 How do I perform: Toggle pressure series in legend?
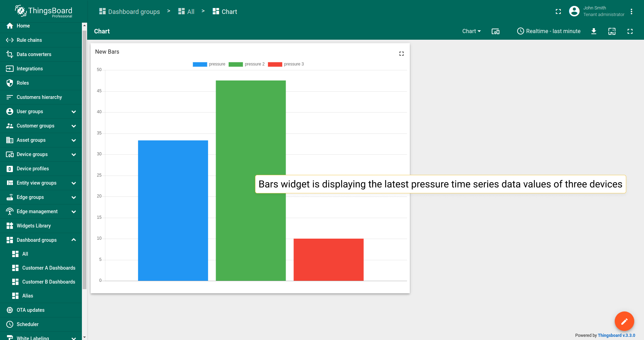pos(209,64)
